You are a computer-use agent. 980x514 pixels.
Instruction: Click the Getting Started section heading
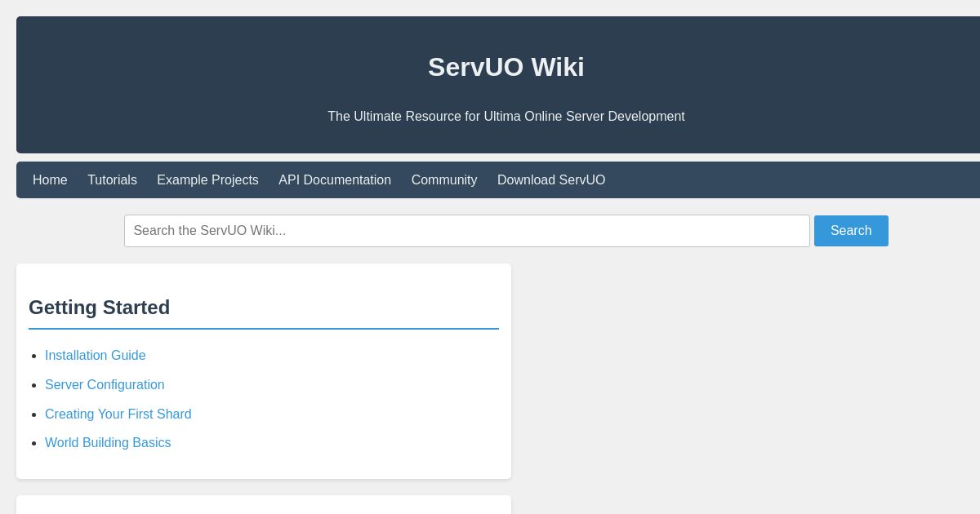[x=99, y=308]
